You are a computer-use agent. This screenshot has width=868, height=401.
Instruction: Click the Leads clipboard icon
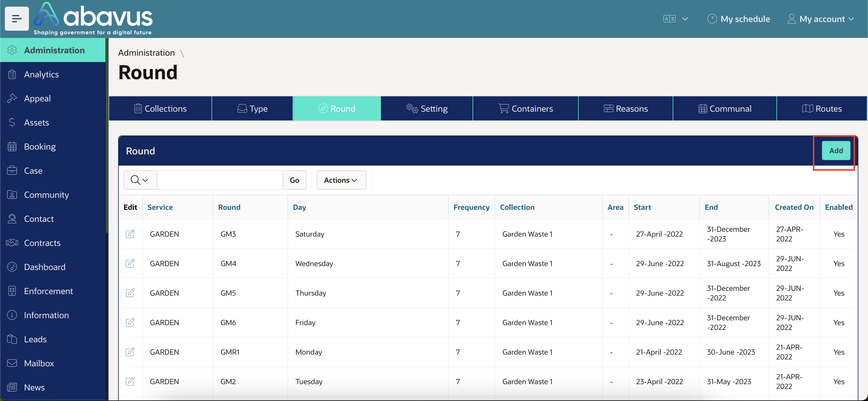point(12,339)
